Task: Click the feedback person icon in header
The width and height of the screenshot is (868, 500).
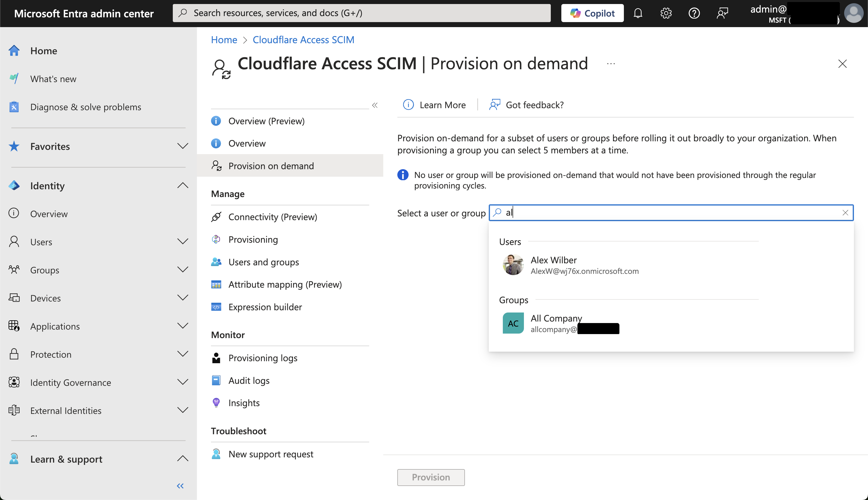Action: 722,13
